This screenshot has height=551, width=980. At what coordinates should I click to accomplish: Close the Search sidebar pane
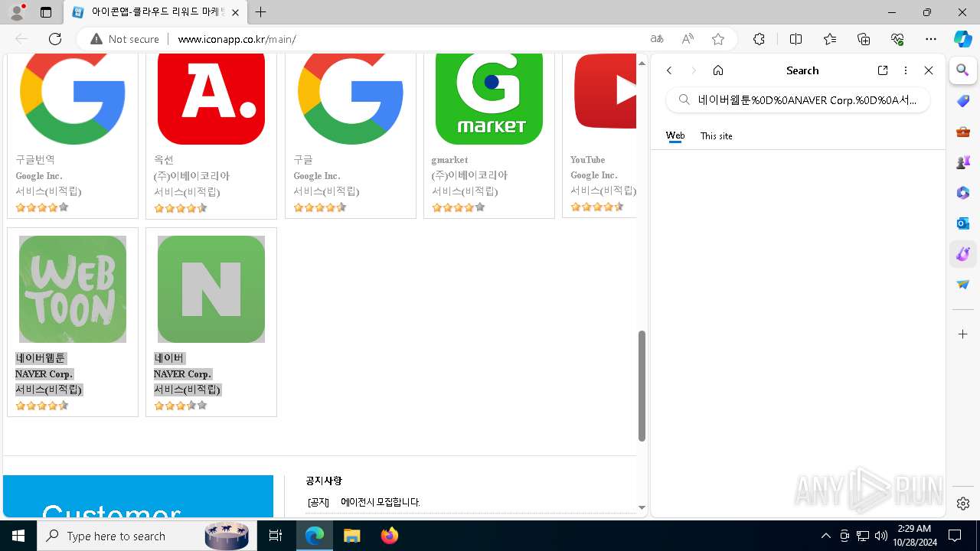[929, 70]
